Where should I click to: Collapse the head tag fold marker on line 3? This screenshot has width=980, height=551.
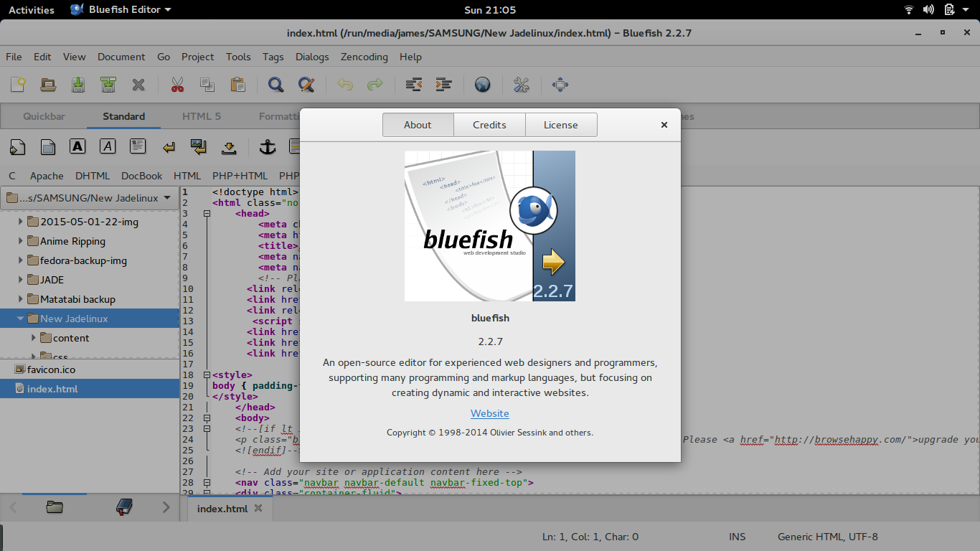(x=207, y=213)
